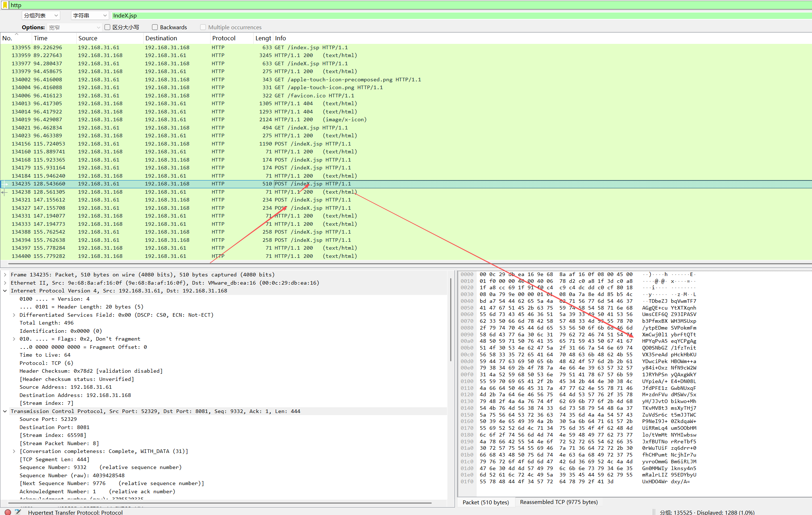Open the 分组列表 search-in dropdown

coord(41,15)
